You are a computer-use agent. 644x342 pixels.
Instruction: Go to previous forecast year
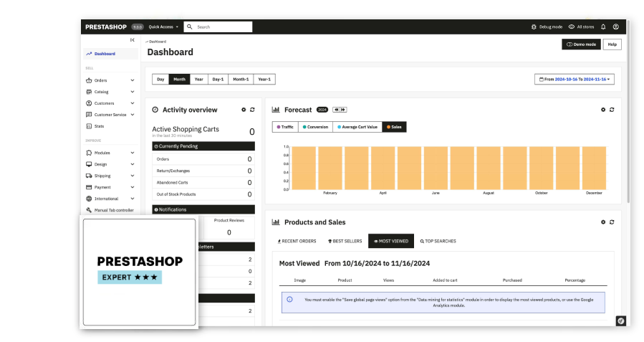[x=337, y=110]
